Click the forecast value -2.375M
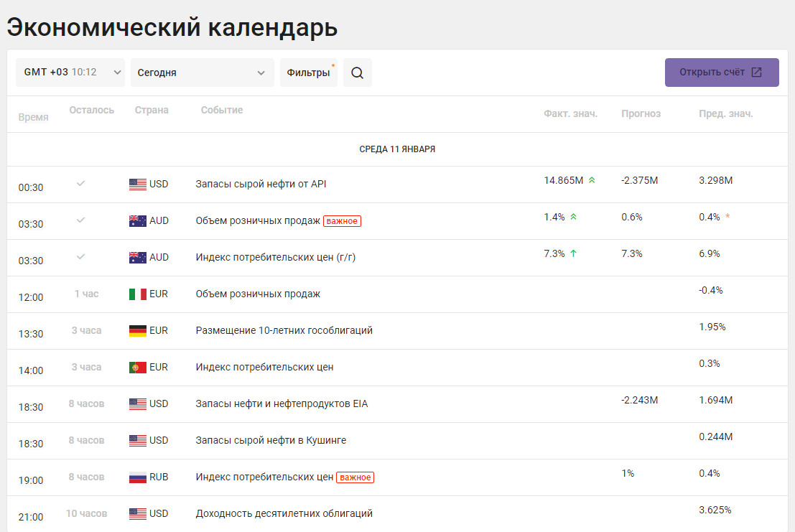 639,180
